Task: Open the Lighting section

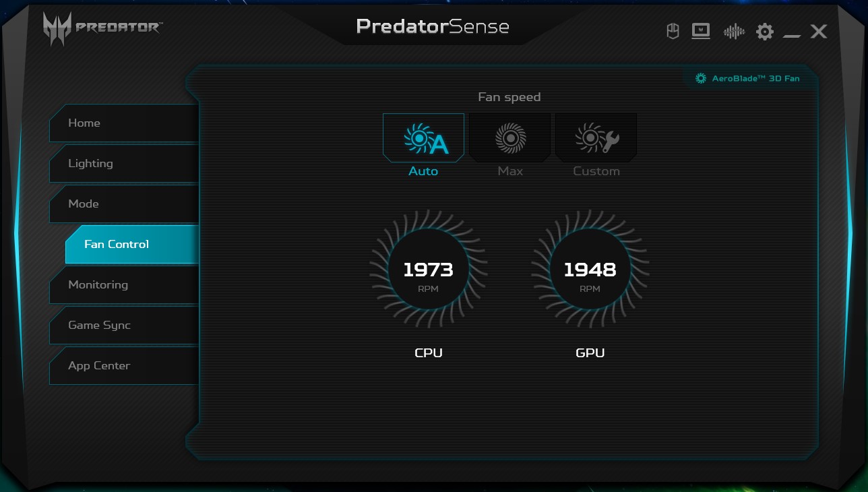Action: click(x=125, y=163)
